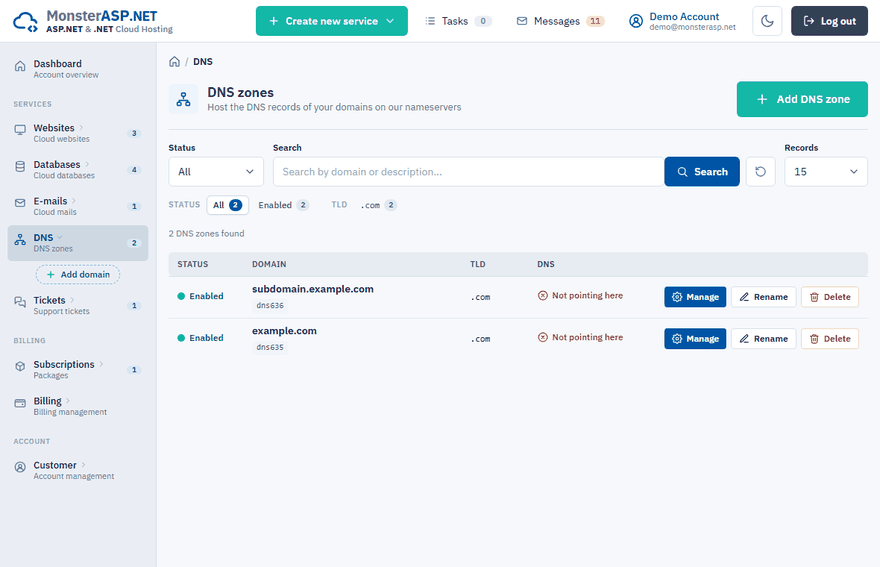Expand the Customer menu chevron
880x567 pixels.
pos(83,464)
